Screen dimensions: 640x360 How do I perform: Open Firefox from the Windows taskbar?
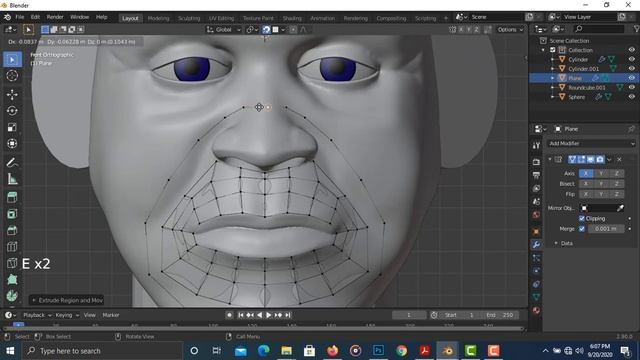[333, 351]
